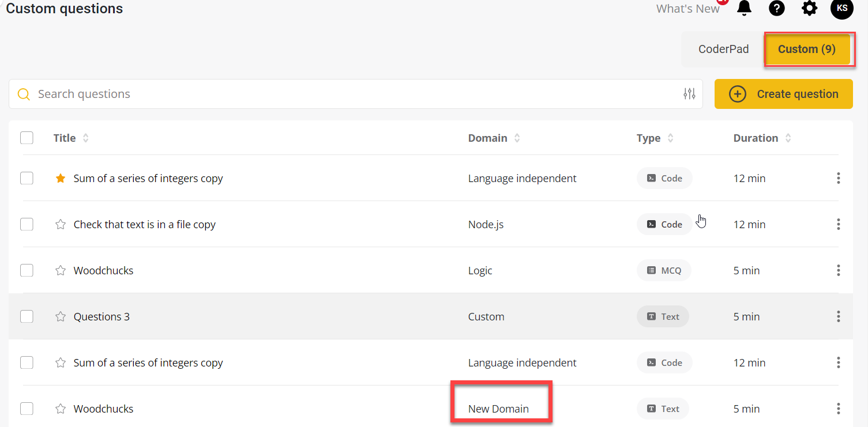Image resolution: width=868 pixels, height=427 pixels.
Task: Open the What's New link
Action: coord(687,9)
